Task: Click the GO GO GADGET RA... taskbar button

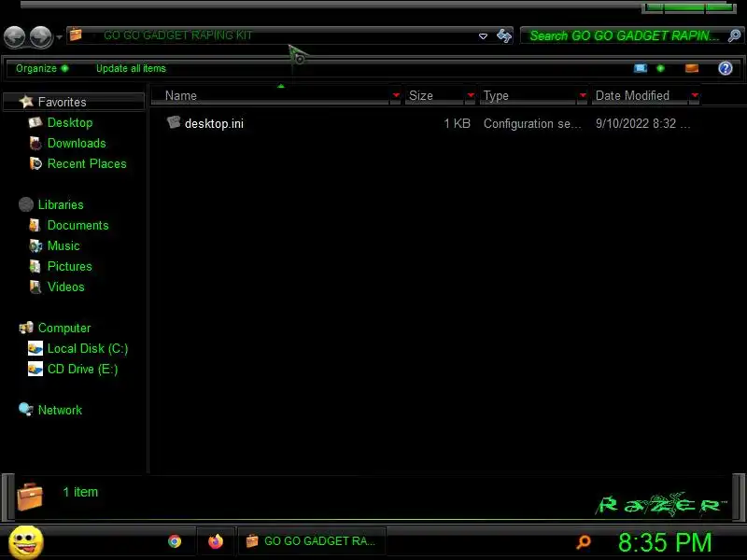Action: click(312, 541)
